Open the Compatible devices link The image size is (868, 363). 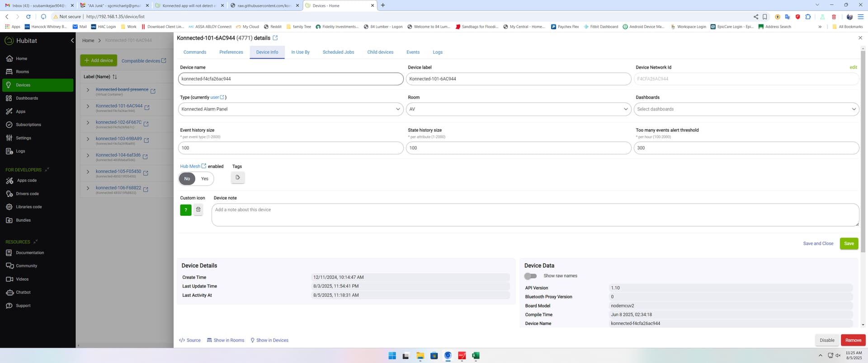(x=144, y=61)
